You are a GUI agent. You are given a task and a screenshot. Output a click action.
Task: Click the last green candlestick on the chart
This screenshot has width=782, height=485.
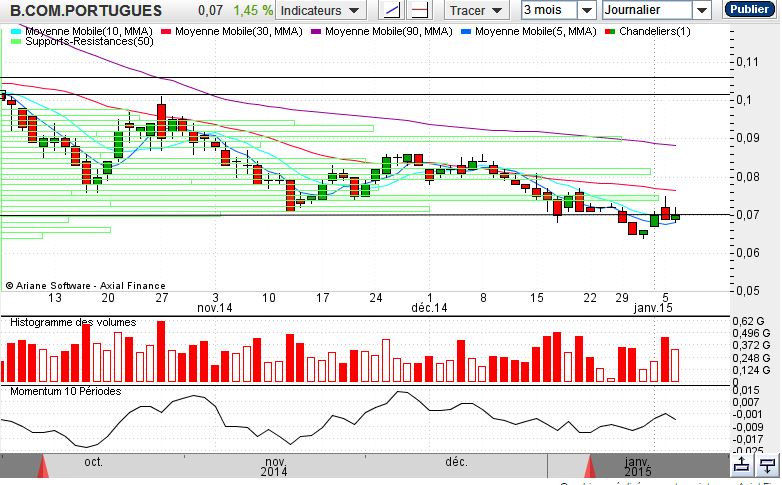click(x=675, y=217)
